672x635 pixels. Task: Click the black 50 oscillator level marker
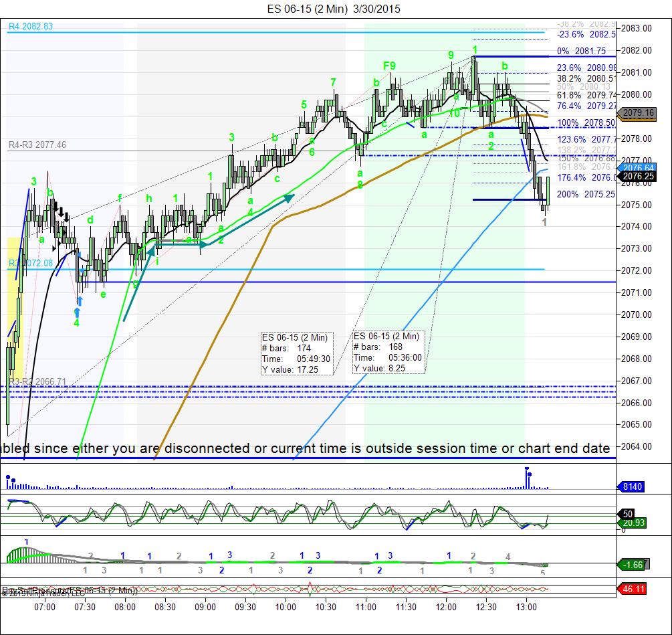click(x=627, y=514)
